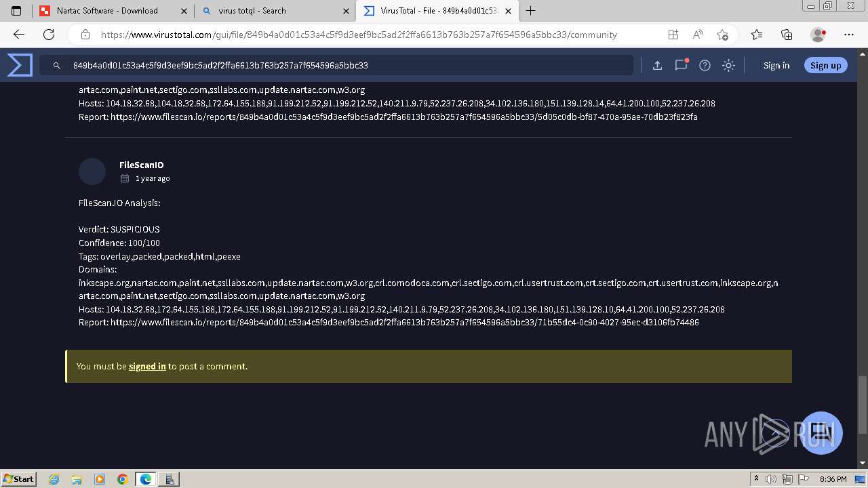Launch Internet Explorer from the taskbar
This screenshot has height=488, width=868.
coord(54,479)
